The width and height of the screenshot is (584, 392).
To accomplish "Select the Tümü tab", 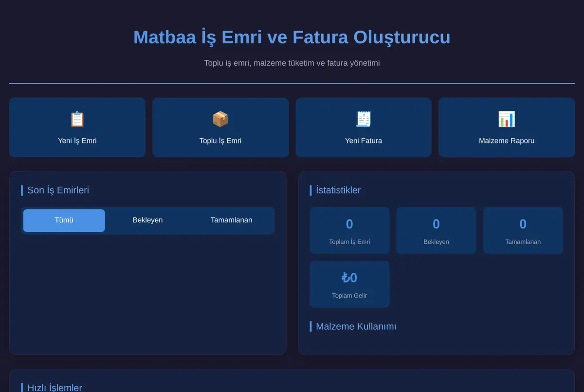I will (64, 220).
